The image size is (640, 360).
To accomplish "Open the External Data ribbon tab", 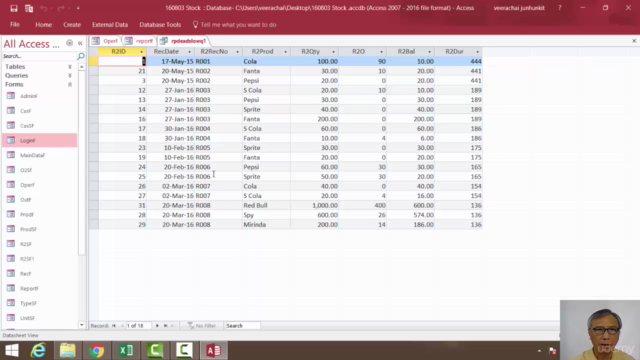I will (x=110, y=24).
